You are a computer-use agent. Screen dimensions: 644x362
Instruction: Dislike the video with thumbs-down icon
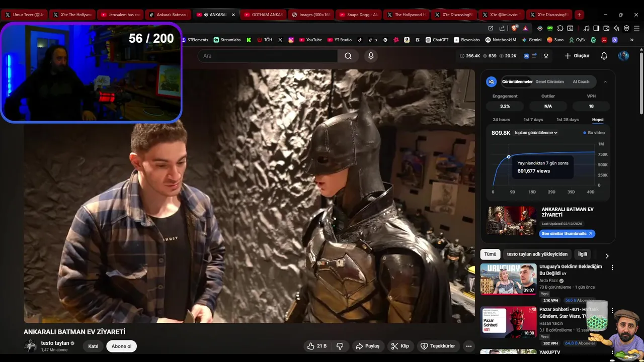tap(340, 346)
